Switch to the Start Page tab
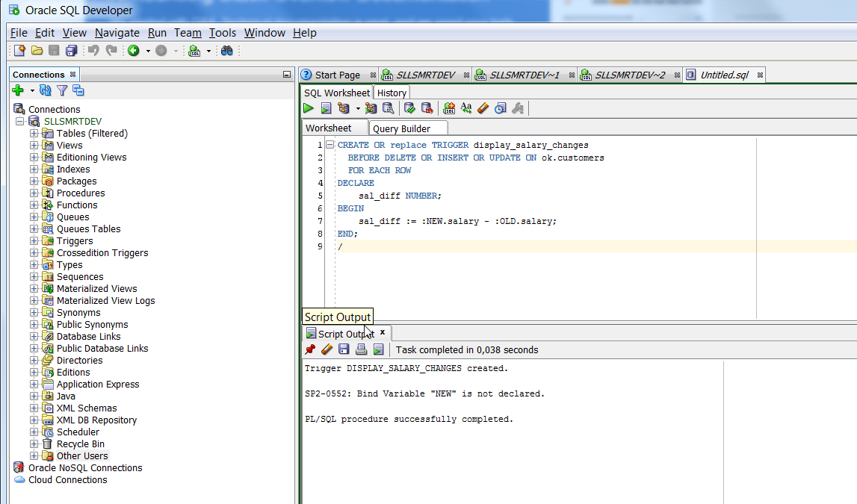 (337, 75)
